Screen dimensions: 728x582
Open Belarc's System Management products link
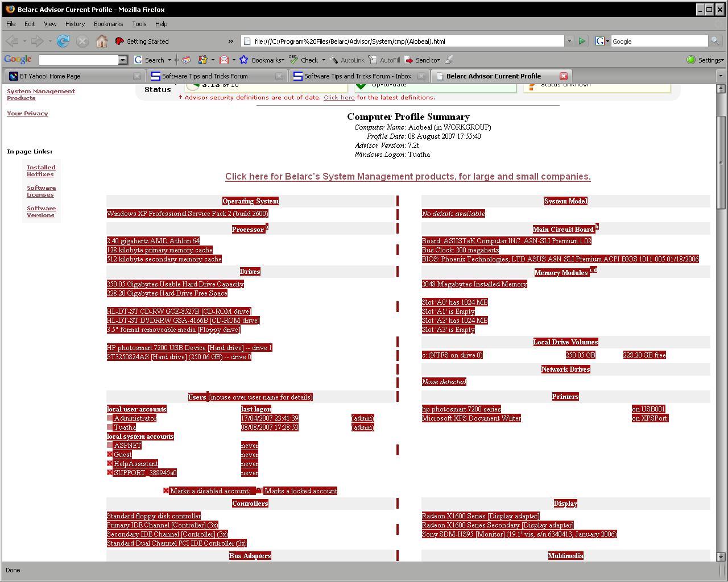pos(408,176)
